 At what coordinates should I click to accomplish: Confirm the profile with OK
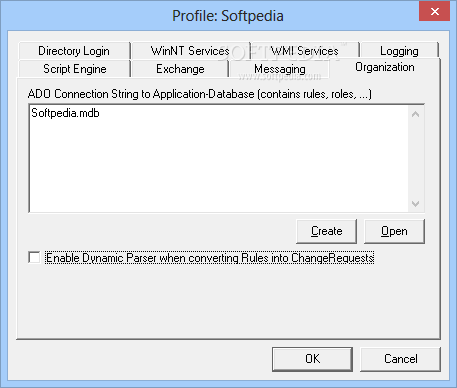[x=312, y=359]
